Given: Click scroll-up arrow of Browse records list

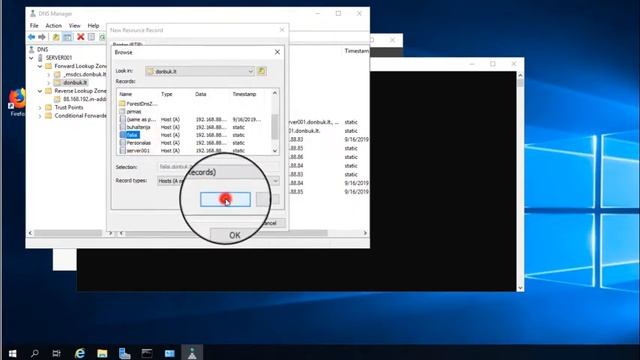Looking at the screenshot, I should coord(275,93).
